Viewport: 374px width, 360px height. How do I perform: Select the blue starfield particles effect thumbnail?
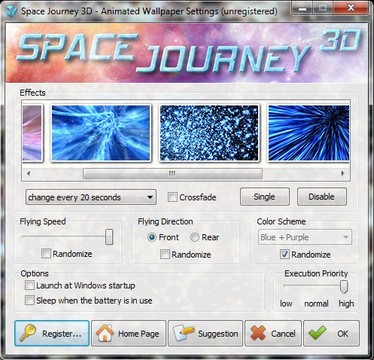click(209, 133)
